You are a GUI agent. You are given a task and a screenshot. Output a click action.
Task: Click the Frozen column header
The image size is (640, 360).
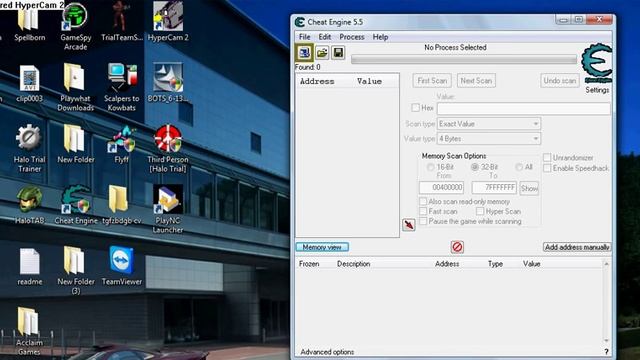(x=309, y=264)
